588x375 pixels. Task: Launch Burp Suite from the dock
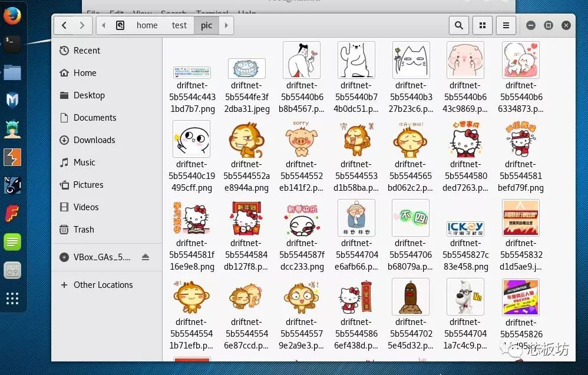pyautogui.click(x=12, y=157)
